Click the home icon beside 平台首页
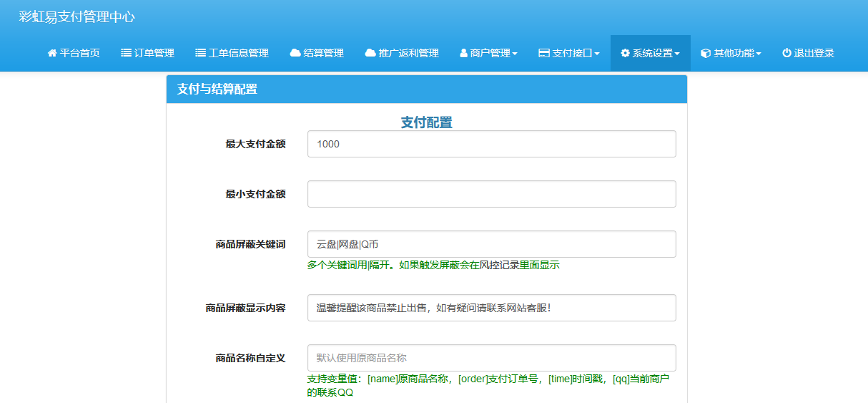 tap(51, 53)
